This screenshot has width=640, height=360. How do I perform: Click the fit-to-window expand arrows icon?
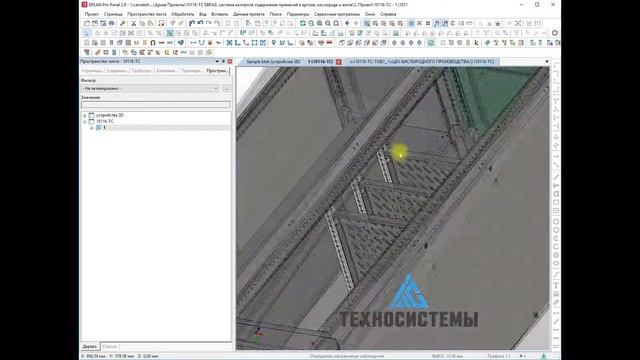pos(518,23)
